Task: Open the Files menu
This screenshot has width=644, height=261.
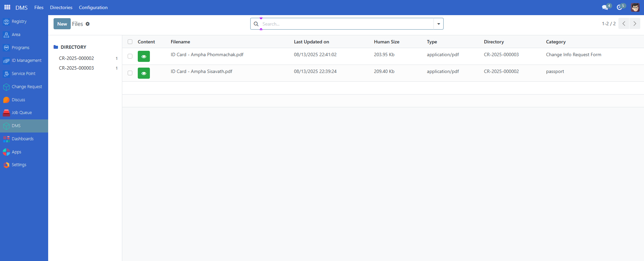Action: [39, 7]
